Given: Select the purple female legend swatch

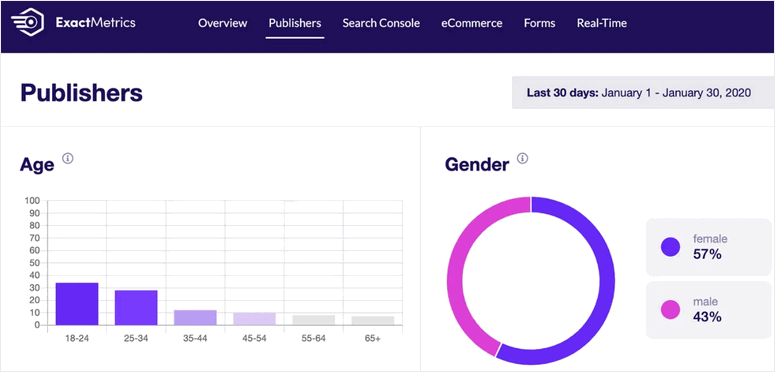Looking at the screenshot, I should coord(670,247).
